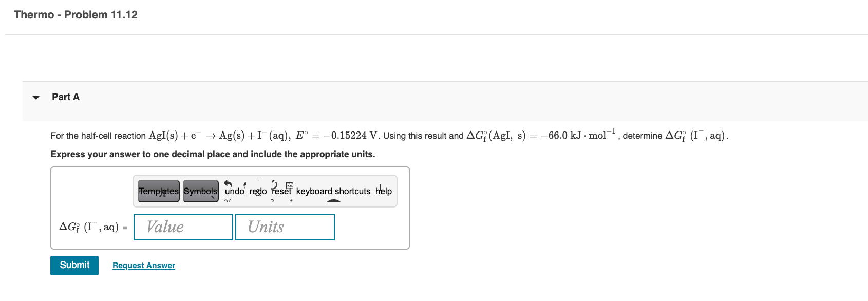This screenshot has width=868, height=301.
Task: Click the circular reset arrow icon
Action: [273, 183]
